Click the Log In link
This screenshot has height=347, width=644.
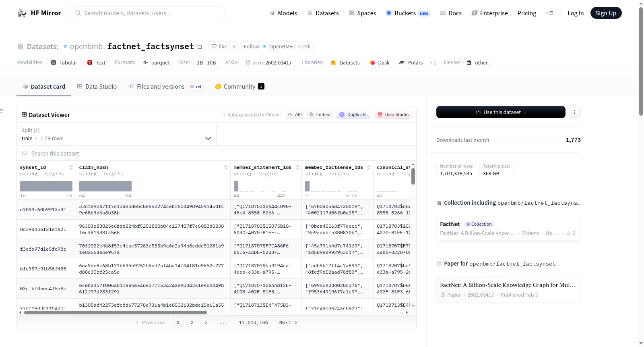(x=576, y=13)
